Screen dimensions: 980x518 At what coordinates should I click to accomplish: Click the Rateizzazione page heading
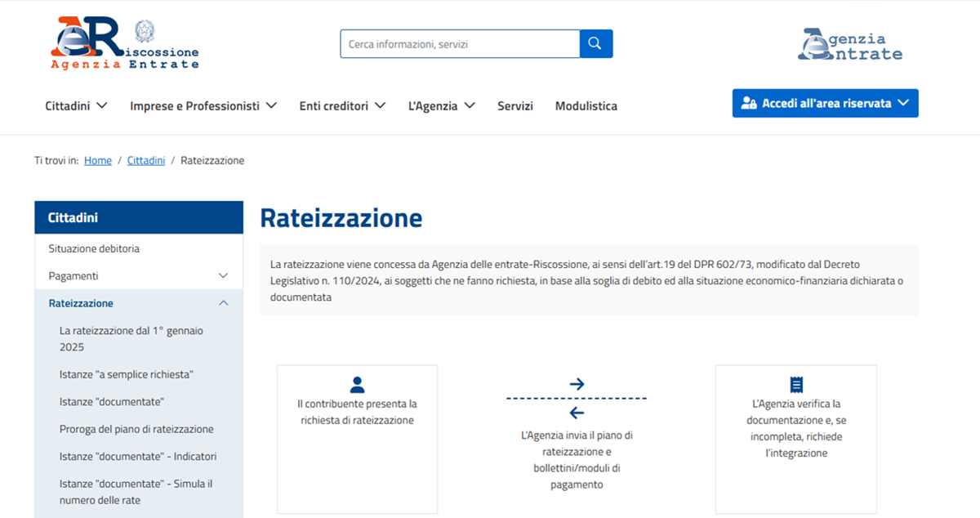pyautogui.click(x=341, y=218)
